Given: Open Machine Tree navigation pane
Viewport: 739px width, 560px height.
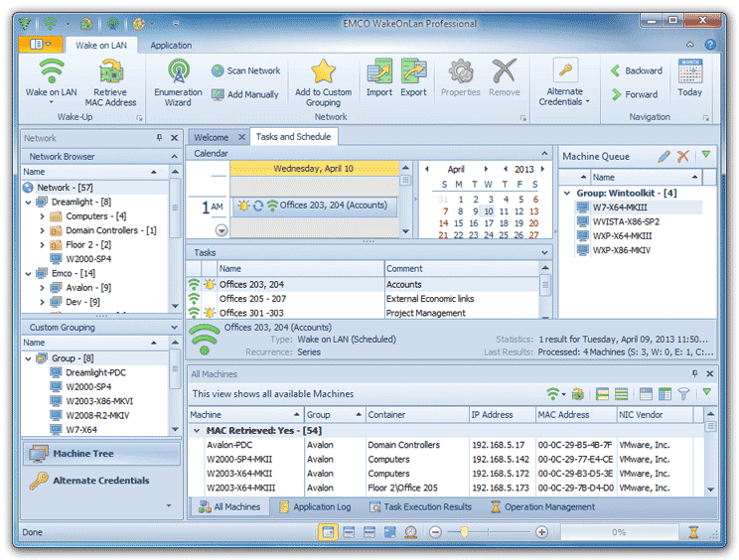Looking at the screenshot, I should point(101,454).
